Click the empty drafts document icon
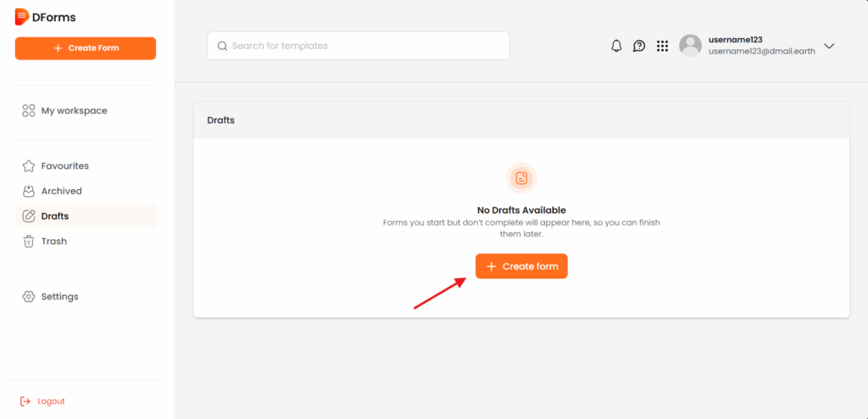Screen dimensions: 868x419 click(x=521, y=178)
